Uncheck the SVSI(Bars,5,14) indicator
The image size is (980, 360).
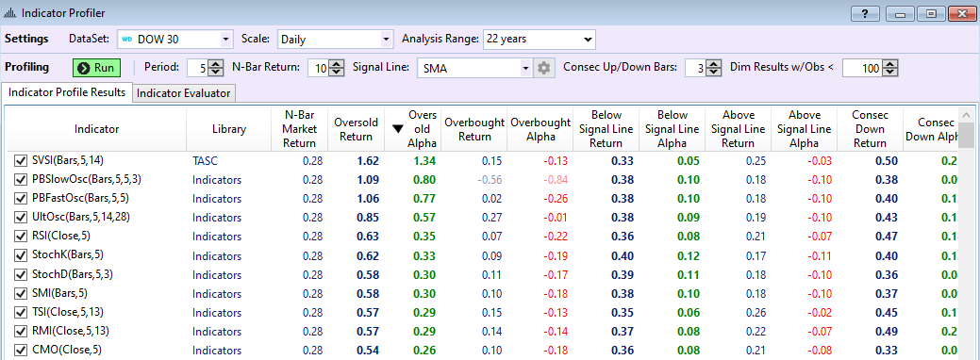(21, 161)
